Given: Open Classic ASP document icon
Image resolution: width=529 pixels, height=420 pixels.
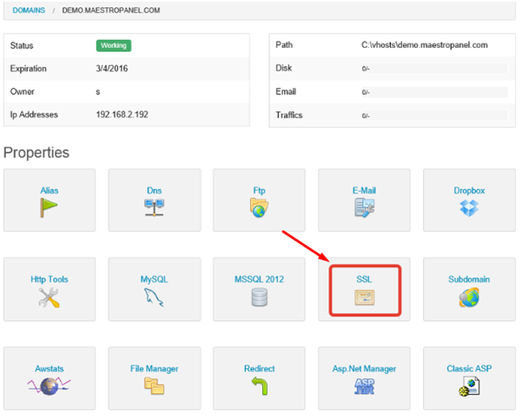Looking at the screenshot, I should click(469, 386).
